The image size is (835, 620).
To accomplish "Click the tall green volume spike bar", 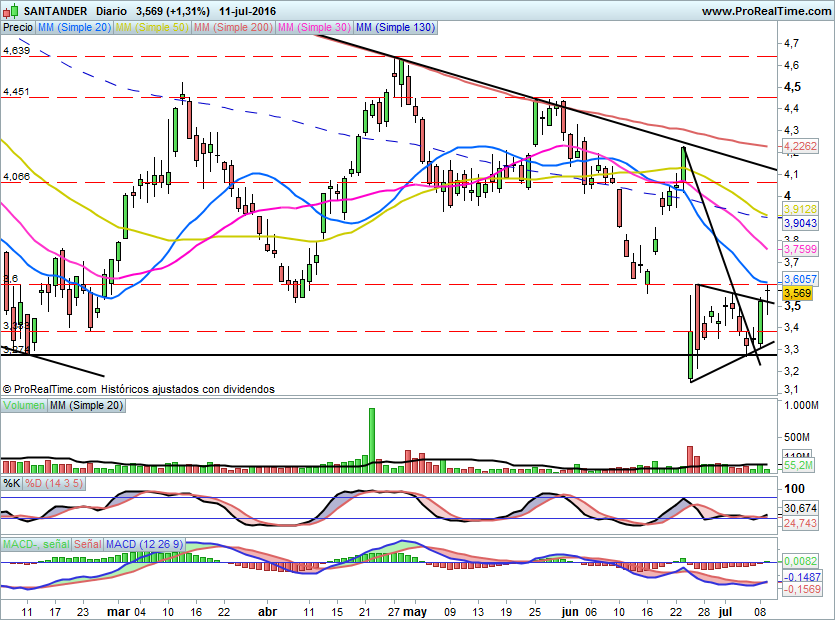I will pyautogui.click(x=372, y=440).
